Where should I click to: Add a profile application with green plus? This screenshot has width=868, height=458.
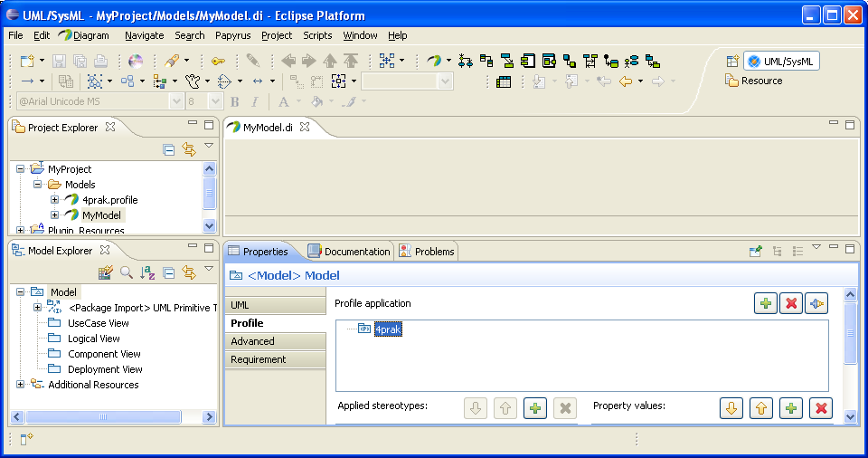(766, 304)
